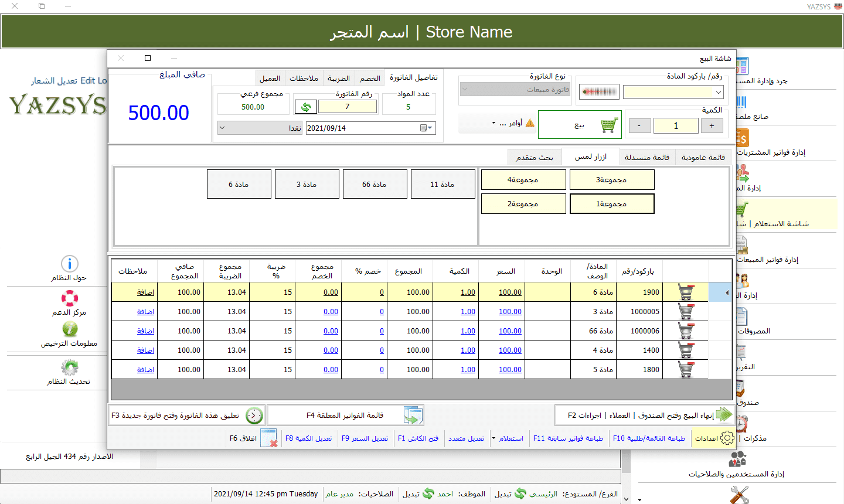The width and height of the screenshot is (844, 504).
Task: Switch to بحث متقدم tab
Action: coord(535,157)
